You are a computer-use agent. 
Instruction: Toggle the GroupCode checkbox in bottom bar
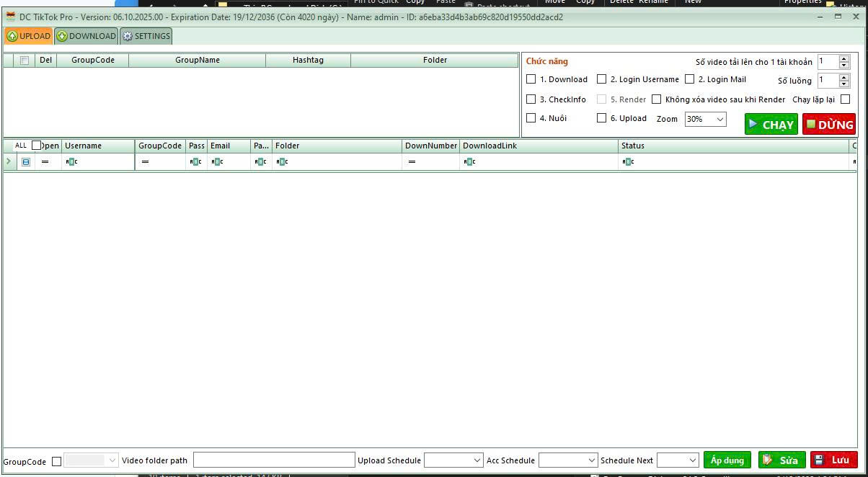point(56,461)
